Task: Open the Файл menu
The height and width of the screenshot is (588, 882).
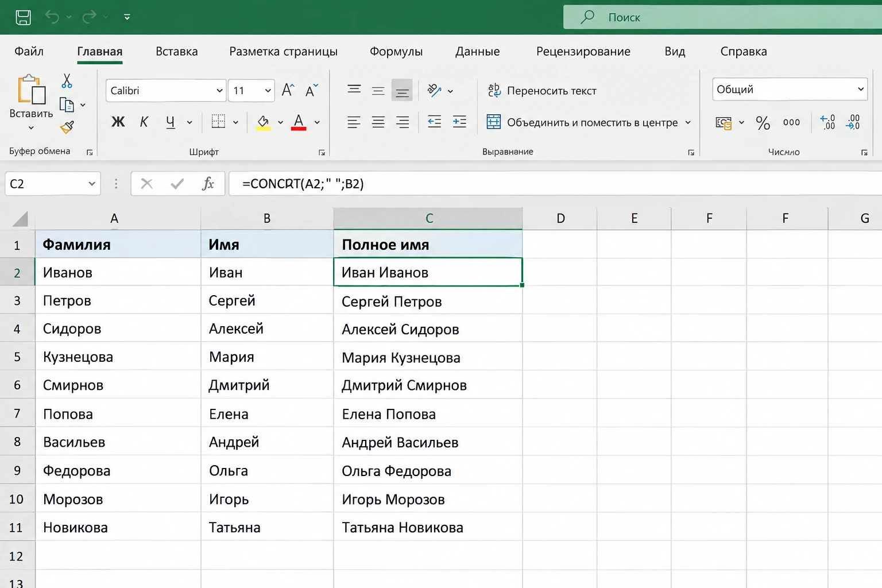Action: (x=29, y=52)
